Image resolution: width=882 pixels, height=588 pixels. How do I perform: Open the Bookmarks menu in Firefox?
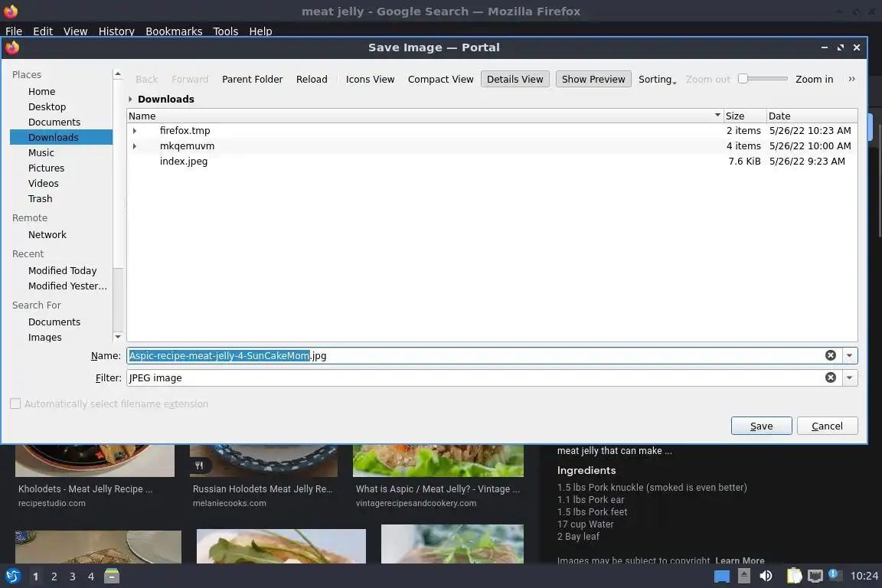click(174, 31)
